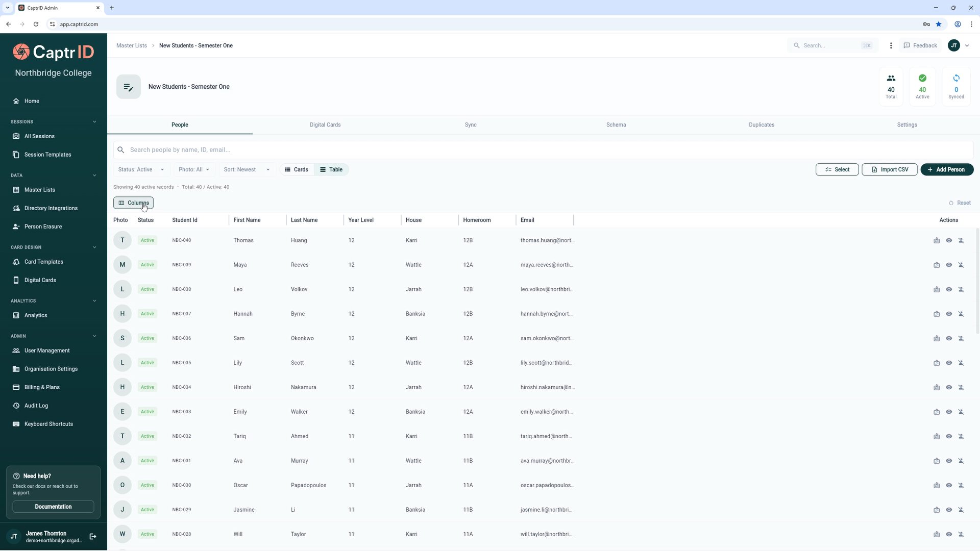Click the Reset columns control
The height and width of the screenshot is (551, 980).
(960, 203)
